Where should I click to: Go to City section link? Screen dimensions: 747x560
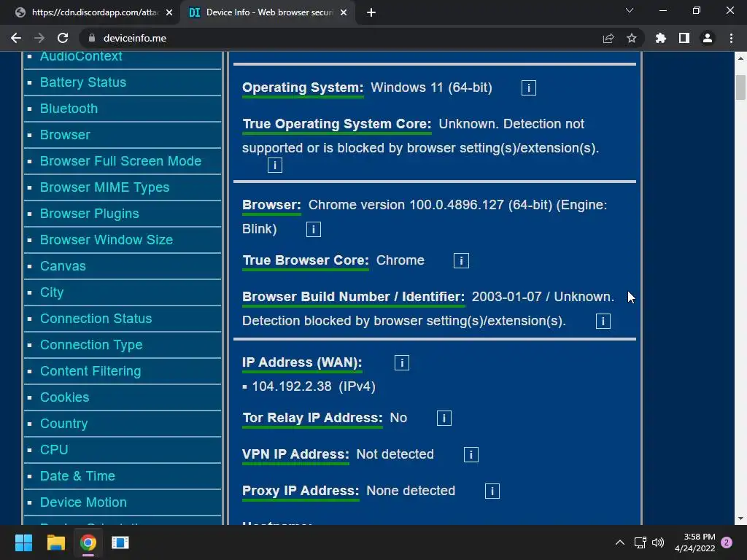click(52, 292)
